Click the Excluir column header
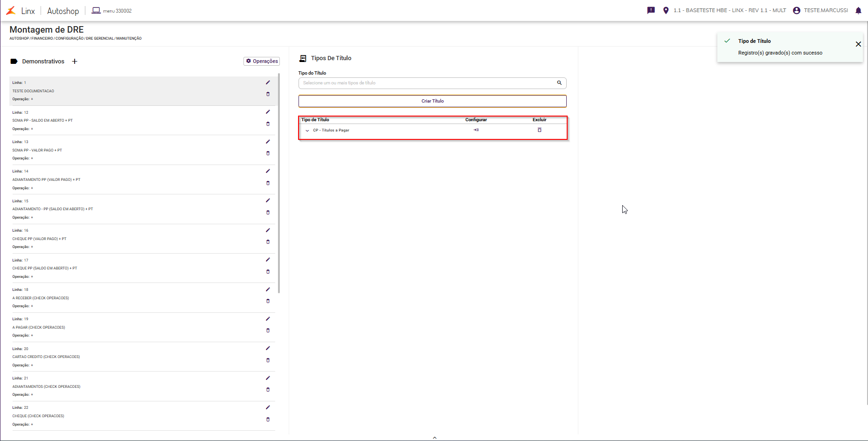 pos(540,120)
